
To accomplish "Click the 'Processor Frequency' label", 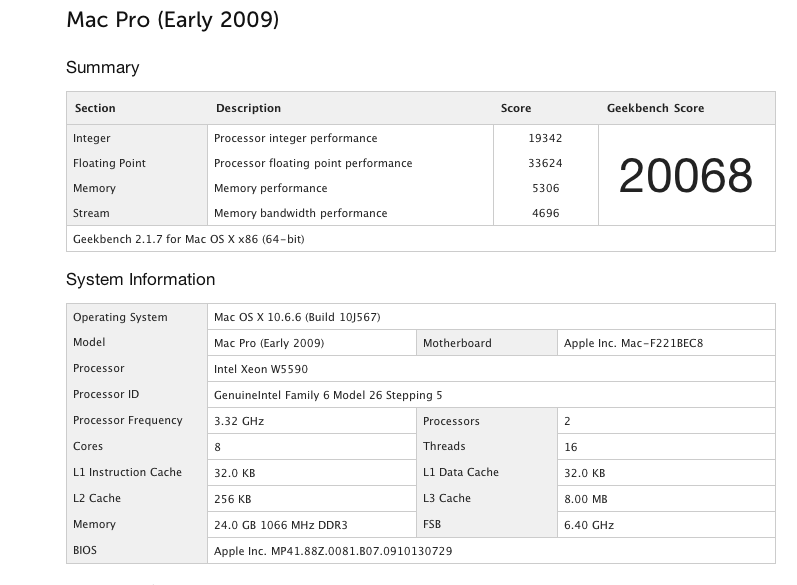I will (128, 420).
